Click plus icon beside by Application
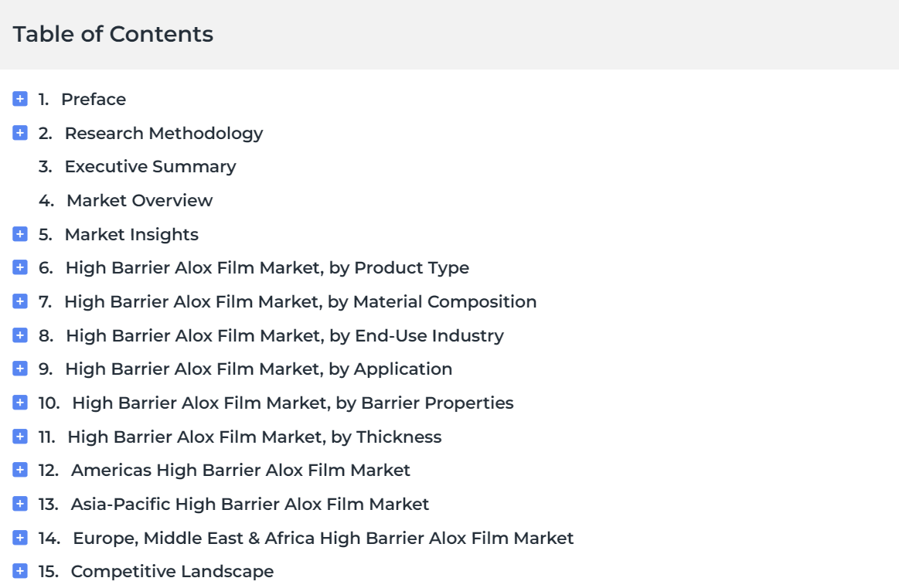Viewport: 899px width, 588px height. 20,369
